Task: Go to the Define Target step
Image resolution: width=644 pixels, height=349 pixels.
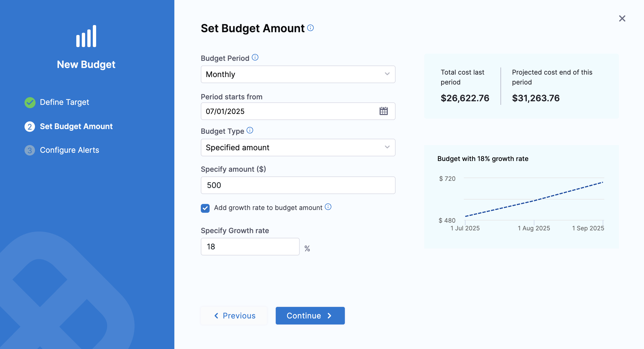Action: 64,102
